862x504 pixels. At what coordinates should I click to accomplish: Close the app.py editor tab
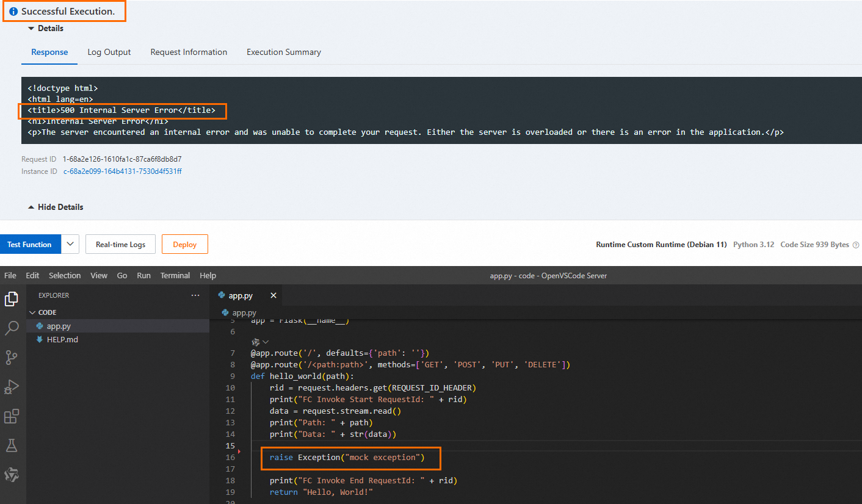coord(273,295)
